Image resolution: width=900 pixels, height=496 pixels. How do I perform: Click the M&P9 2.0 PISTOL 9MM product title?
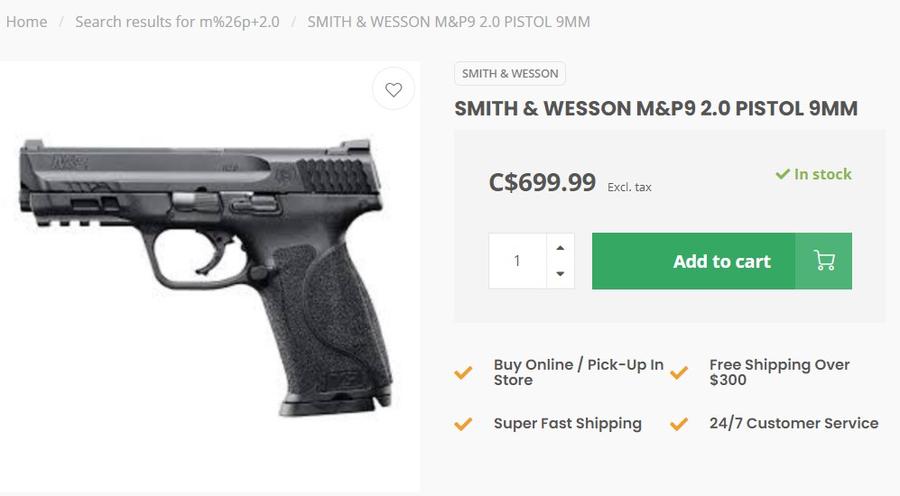point(656,109)
